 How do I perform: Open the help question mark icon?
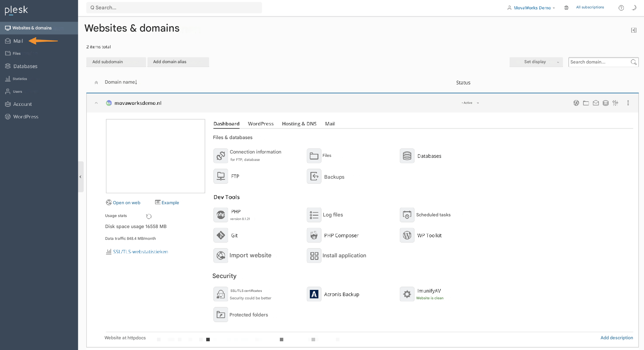click(621, 8)
